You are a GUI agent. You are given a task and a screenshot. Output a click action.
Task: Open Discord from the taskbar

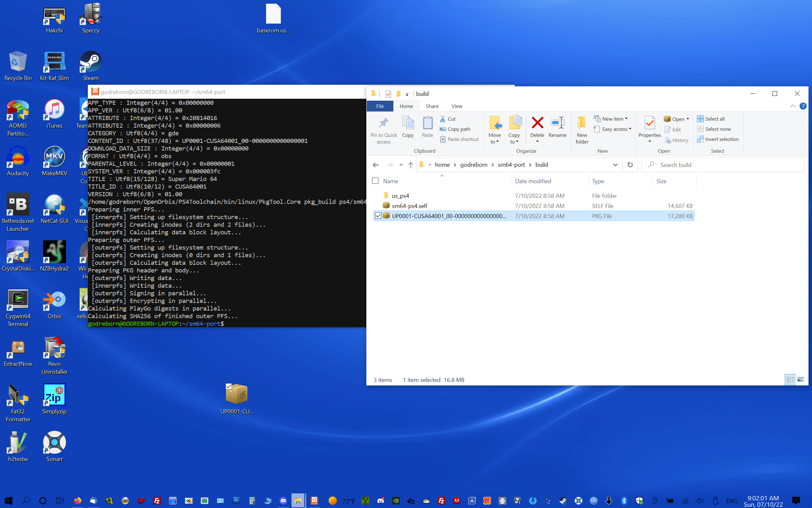[283, 501]
